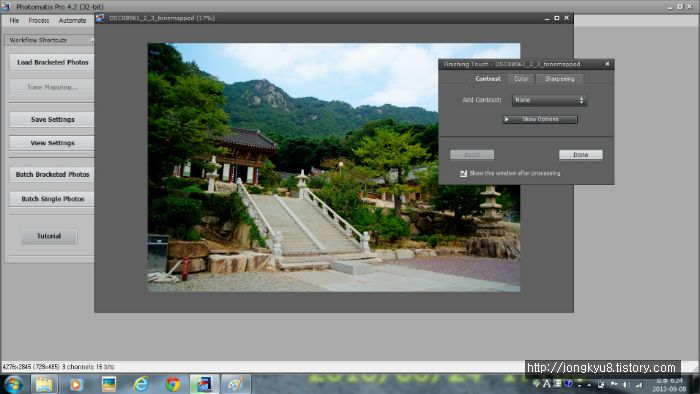Maximize the tonemapped image window
This screenshot has height=394, width=700.
click(557, 18)
